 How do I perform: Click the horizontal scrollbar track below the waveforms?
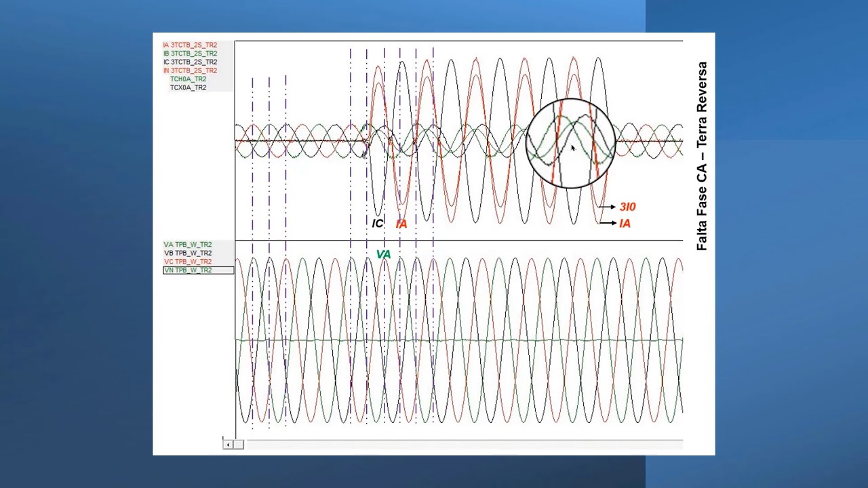tap(465, 445)
